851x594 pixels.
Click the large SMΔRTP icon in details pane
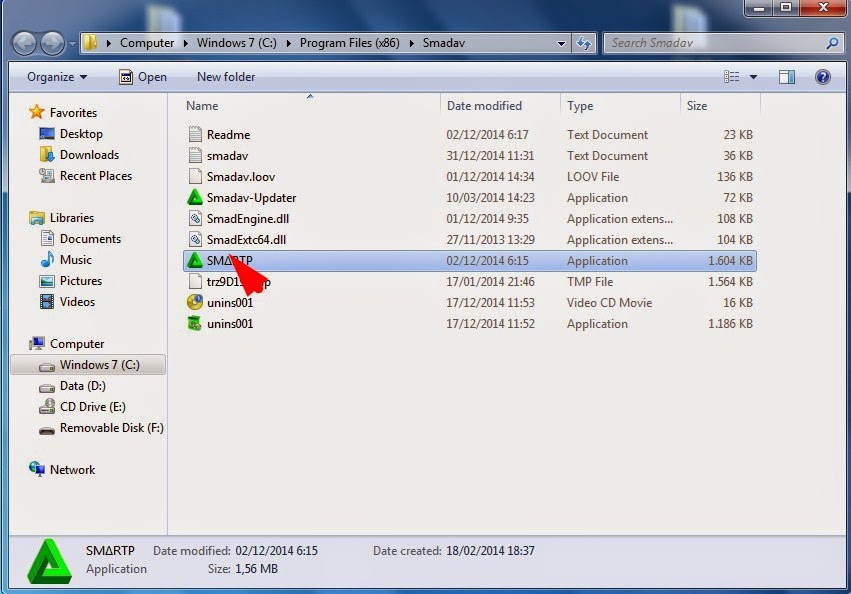[49, 561]
